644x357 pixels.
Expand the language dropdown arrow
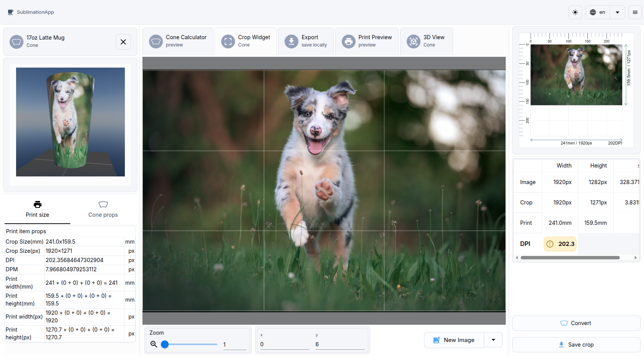point(617,12)
